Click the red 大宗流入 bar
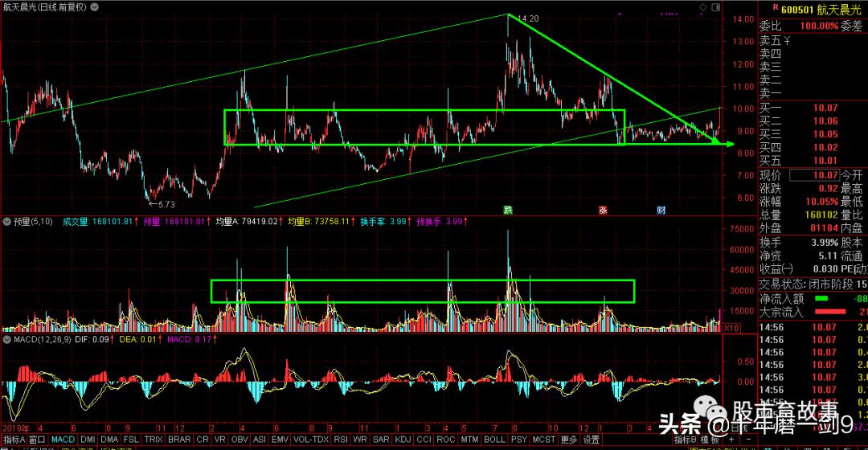The image size is (868, 450). 829,312
